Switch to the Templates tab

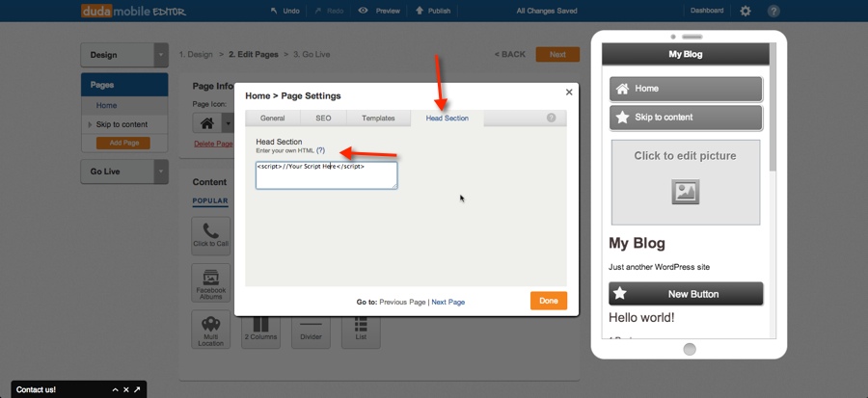[x=378, y=118]
